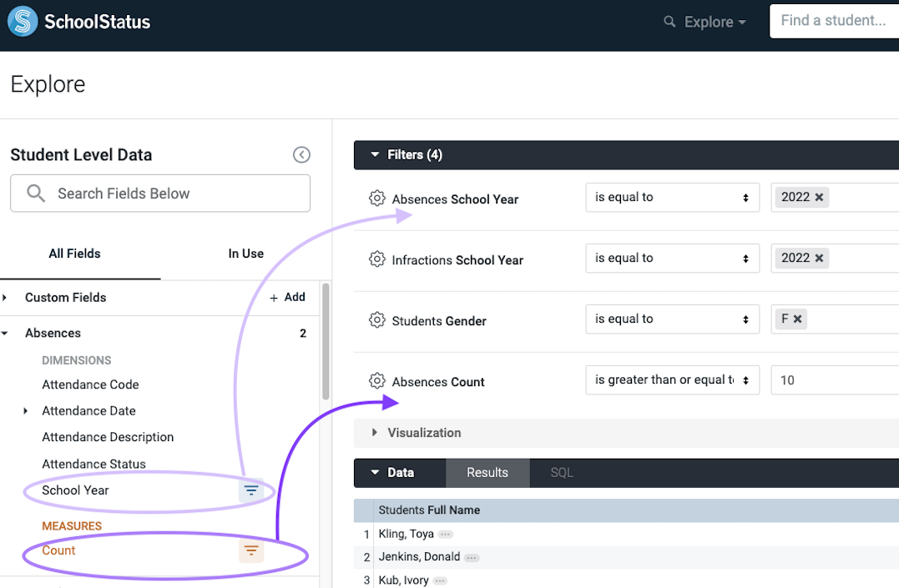Open ellipsis menu next to Jenkins, Donald
The height and width of the screenshot is (588, 899).
point(472,557)
